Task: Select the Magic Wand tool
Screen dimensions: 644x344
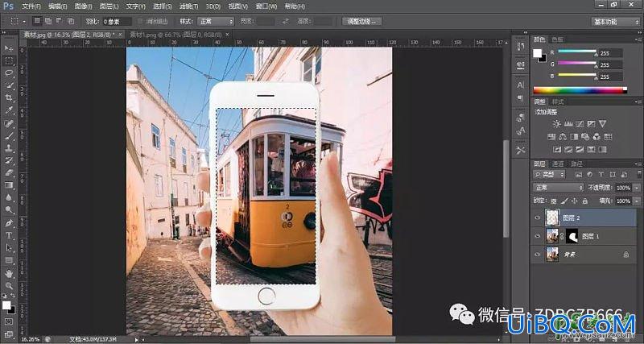Action: (x=9, y=85)
